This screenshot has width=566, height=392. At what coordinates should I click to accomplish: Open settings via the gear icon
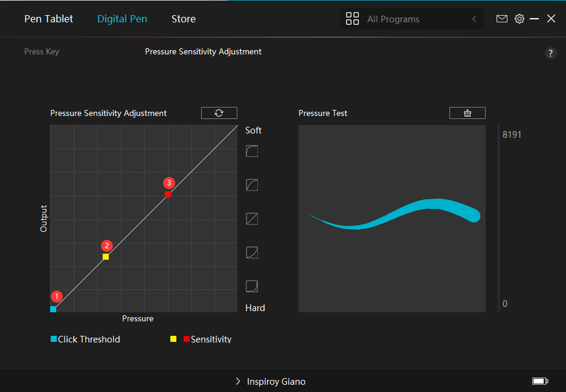[519, 19]
